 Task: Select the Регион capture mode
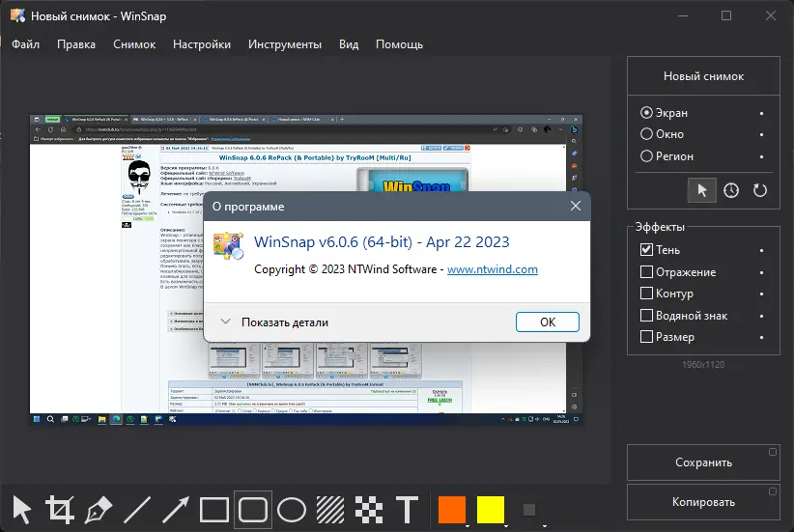point(666,156)
